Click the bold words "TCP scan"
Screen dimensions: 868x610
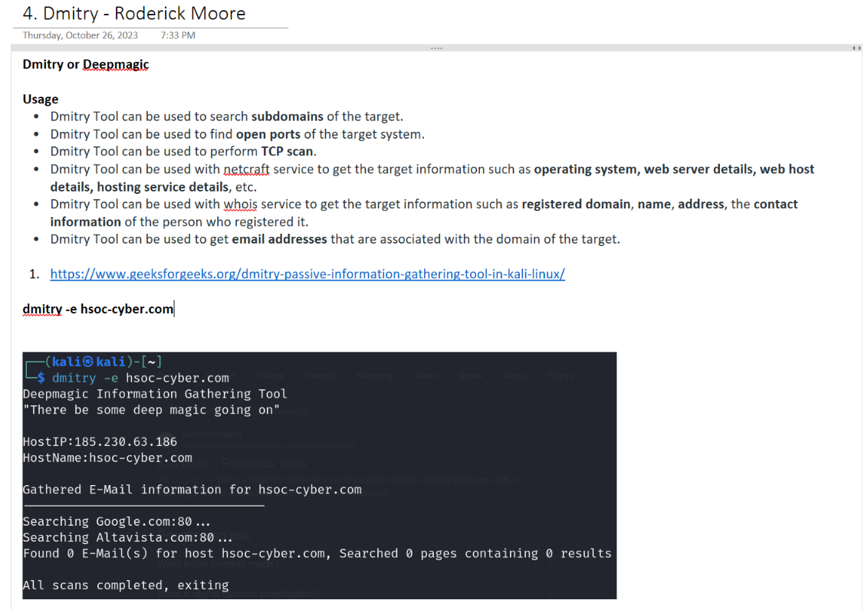pos(287,152)
